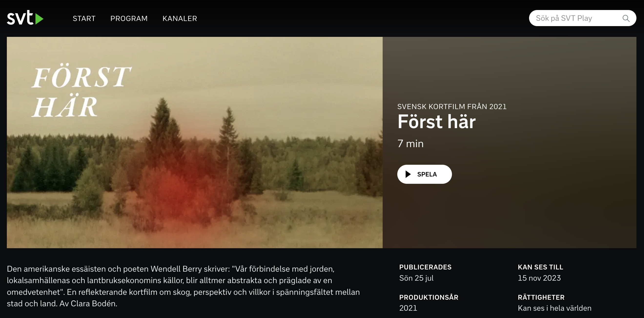
Task: Click the play triangle on SPELA
Action: [x=408, y=174]
